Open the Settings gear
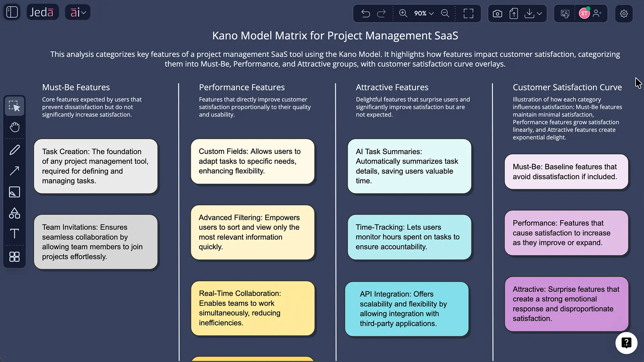This screenshot has height=362, width=644. click(x=624, y=13)
